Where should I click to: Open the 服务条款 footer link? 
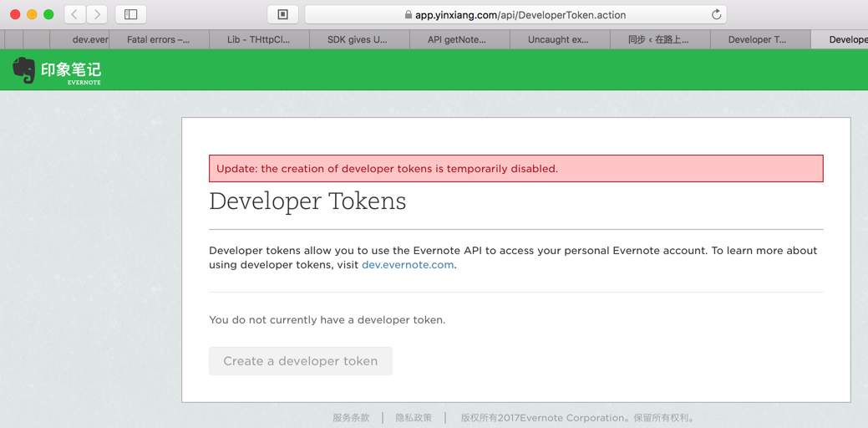351,417
